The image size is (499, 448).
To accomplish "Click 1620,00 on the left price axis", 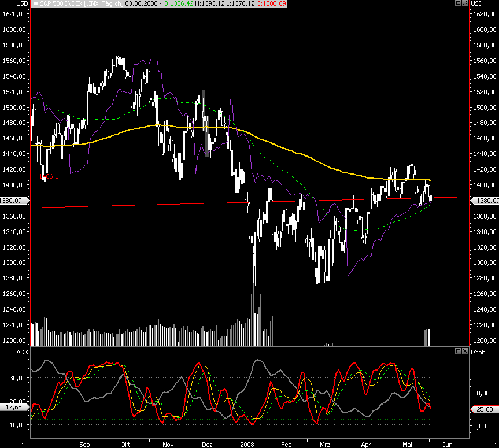I will 14,14.
